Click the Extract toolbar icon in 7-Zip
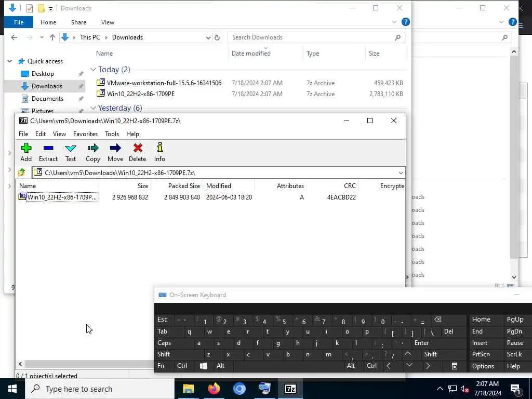This screenshot has height=399, width=532. coord(48,152)
